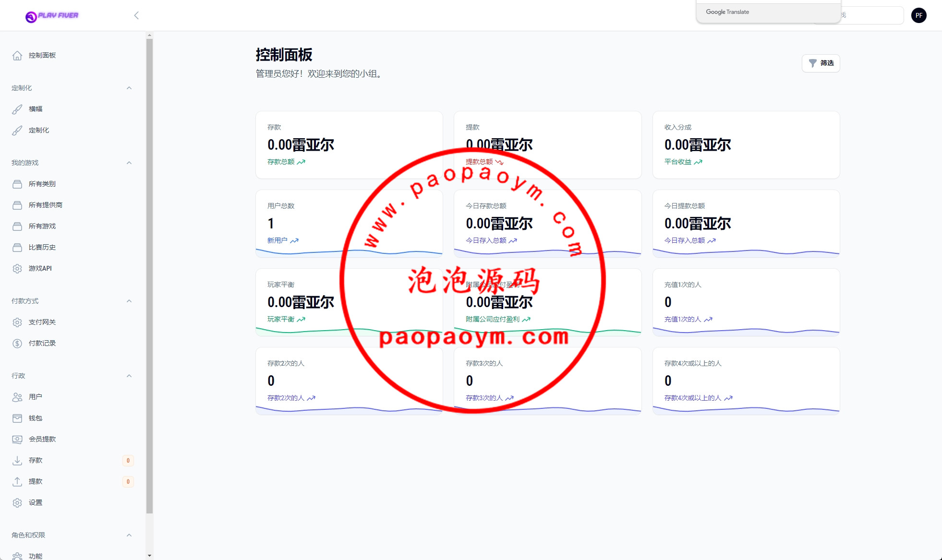Image resolution: width=942 pixels, height=560 pixels.
Task: Open the 所有提供商 menu item
Action: [46, 205]
